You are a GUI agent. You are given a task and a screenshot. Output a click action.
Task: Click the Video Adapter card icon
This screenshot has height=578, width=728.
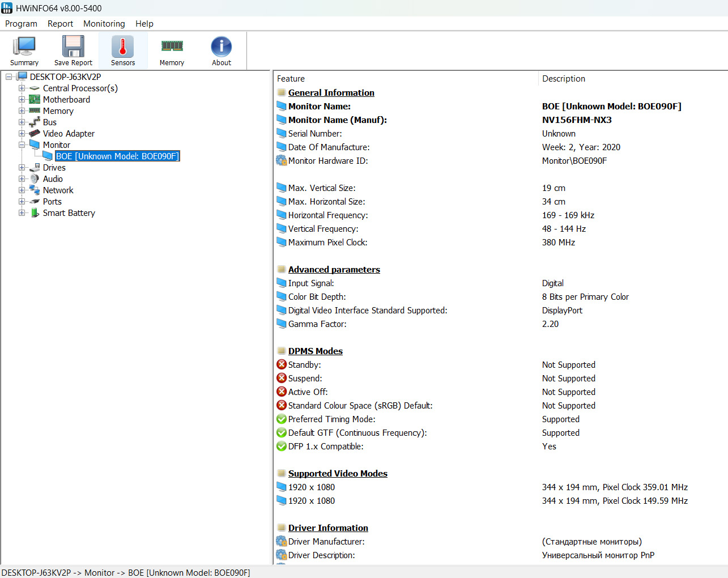(x=35, y=133)
